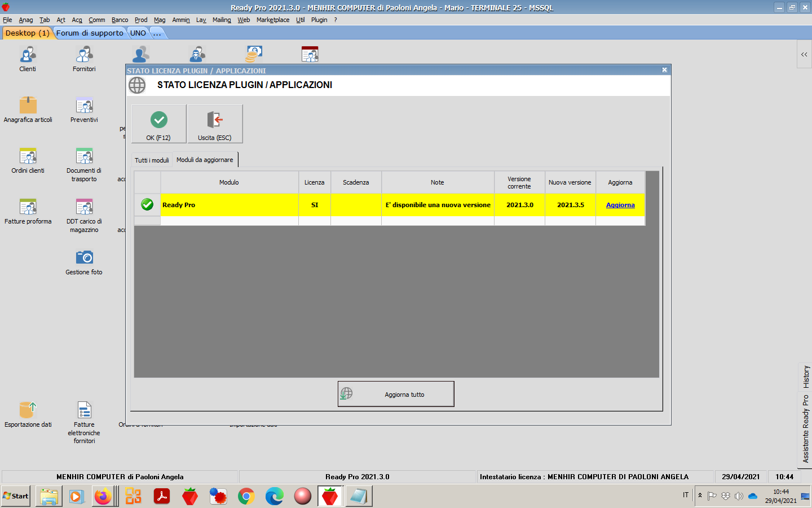812x508 pixels.
Task: Open the Clienti desktop icon
Action: (28, 59)
